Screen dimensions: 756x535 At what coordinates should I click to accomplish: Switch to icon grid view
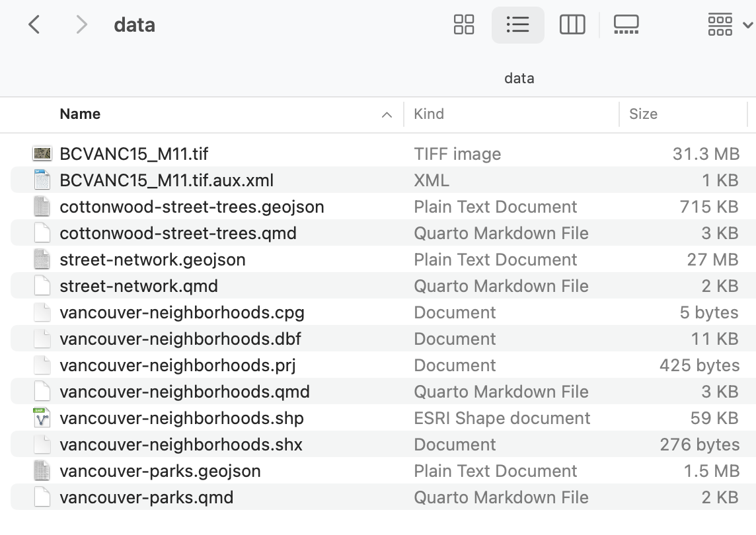pos(464,25)
